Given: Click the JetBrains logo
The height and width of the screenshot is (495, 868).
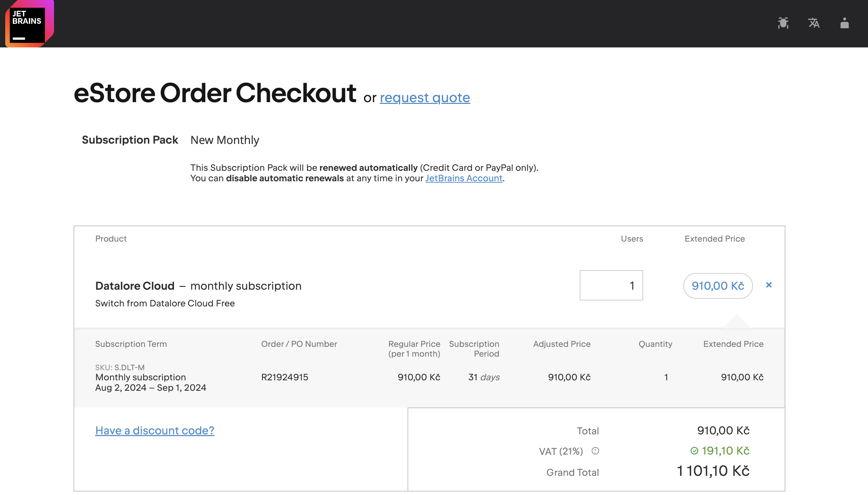Looking at the screenshot, I should point(30,23).
